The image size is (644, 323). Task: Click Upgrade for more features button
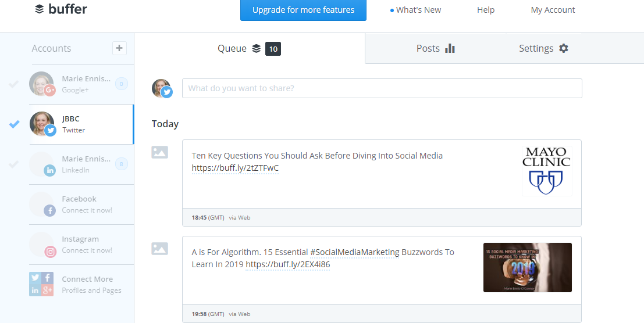point(303,10)
